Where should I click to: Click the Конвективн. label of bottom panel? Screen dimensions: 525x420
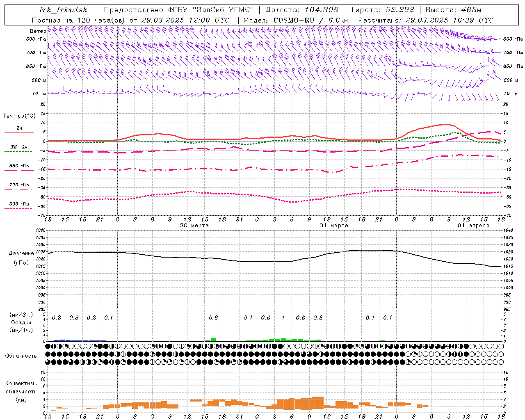tap(21, 383)
